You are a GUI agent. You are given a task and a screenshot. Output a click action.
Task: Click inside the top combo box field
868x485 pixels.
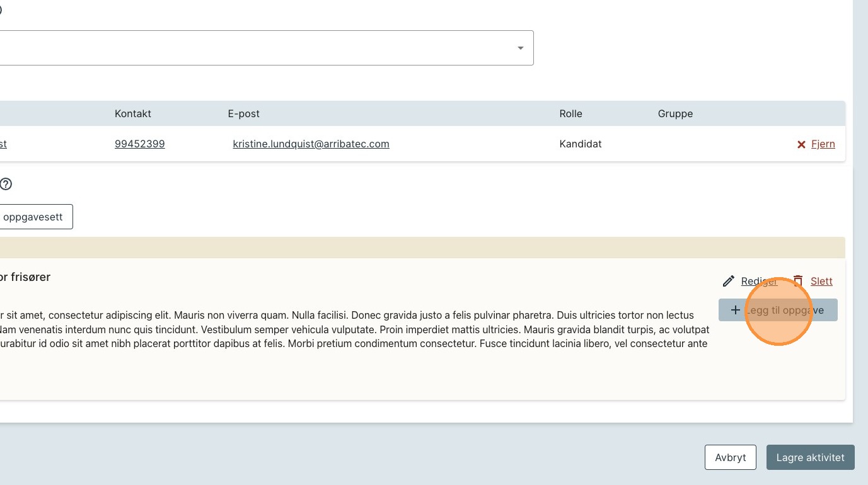pos(252,48)
